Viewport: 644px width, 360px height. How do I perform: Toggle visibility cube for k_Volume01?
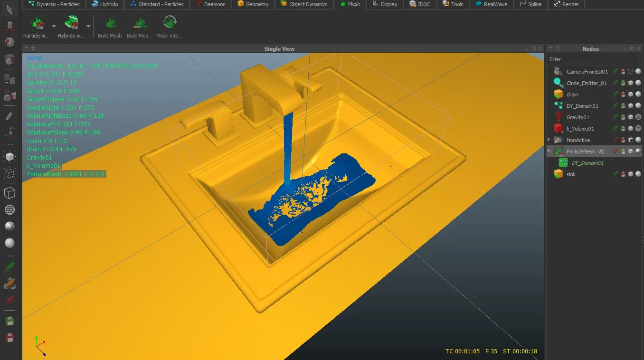[631, 128]
